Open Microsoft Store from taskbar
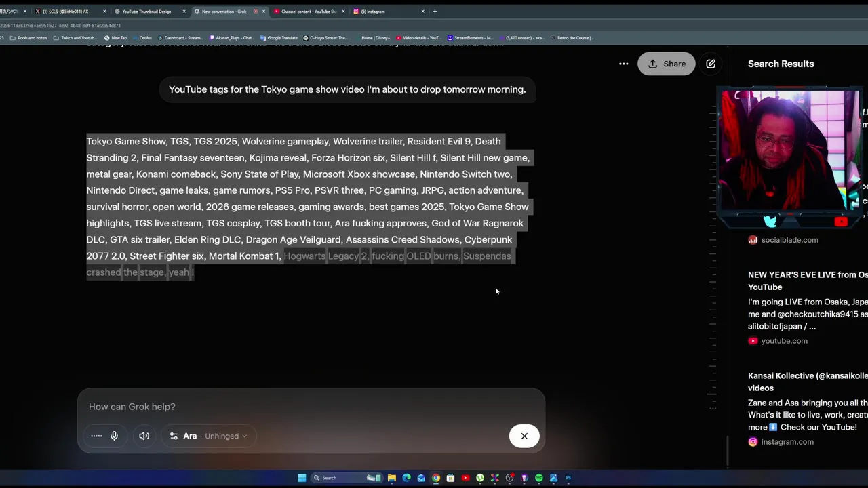The image size is (868, 488). (450, 478)
